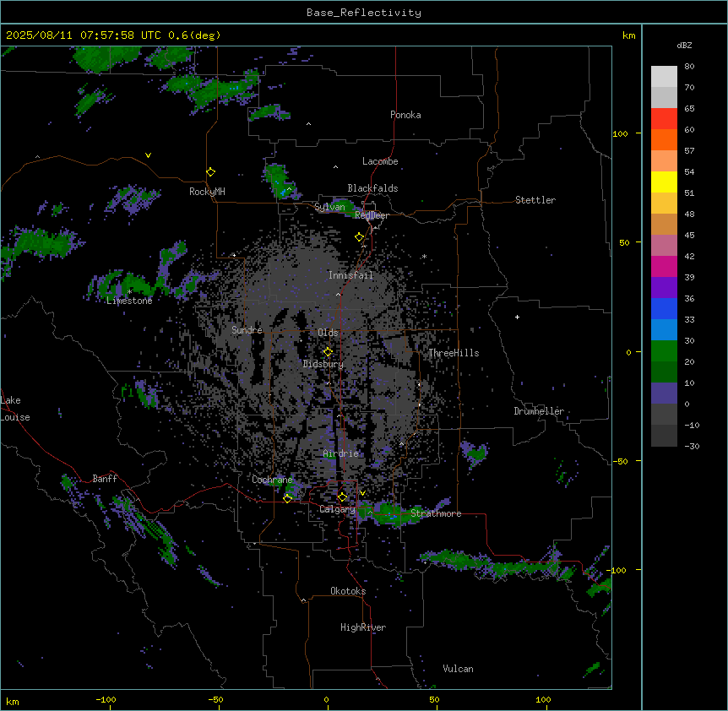Click the yellow v marker northeast of Calgary

click(362, 493)
